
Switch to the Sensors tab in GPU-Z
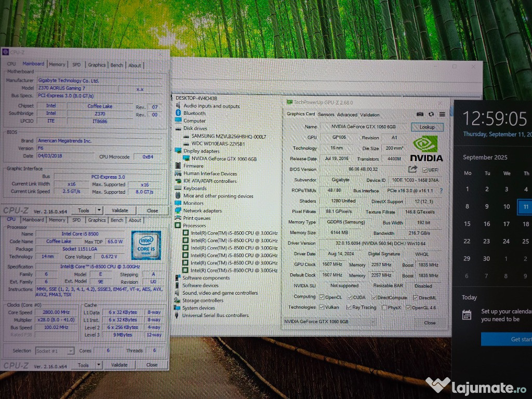[x=326, y=114]
